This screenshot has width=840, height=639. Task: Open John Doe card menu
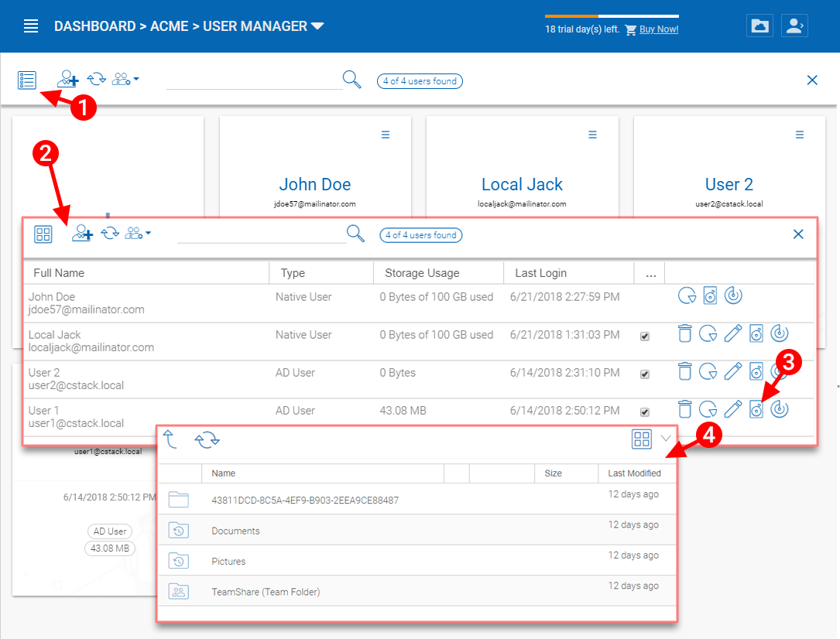point(386,135)
